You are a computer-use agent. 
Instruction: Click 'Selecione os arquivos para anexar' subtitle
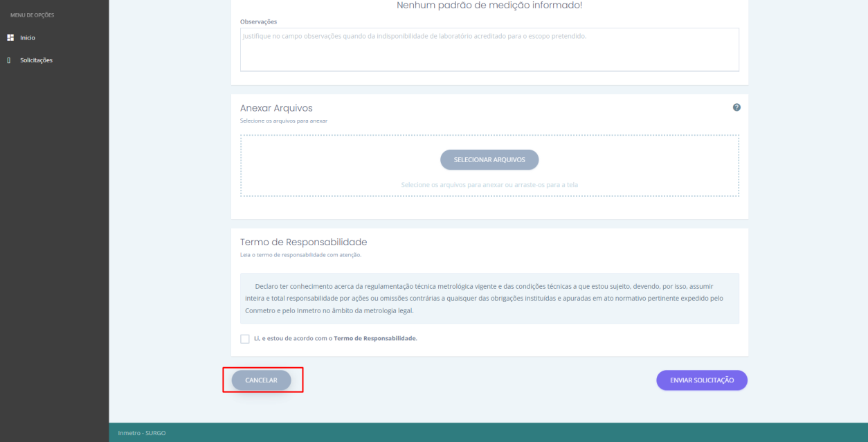[284, 121]
